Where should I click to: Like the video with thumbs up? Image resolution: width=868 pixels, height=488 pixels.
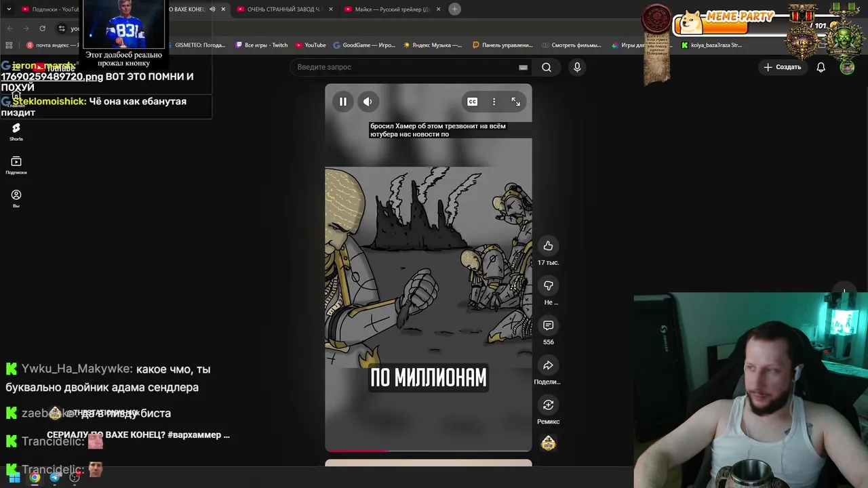[x=548, y=246]
